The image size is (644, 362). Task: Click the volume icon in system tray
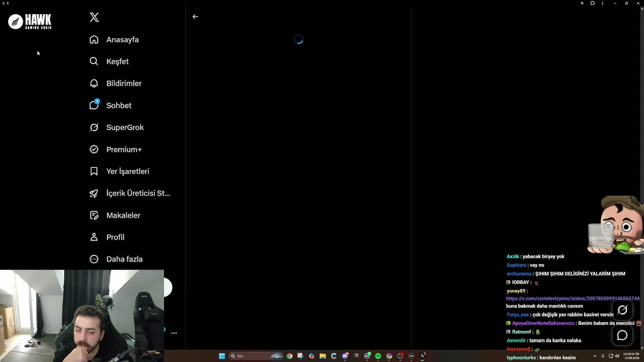pyautogui.click(x=617, y=356)
